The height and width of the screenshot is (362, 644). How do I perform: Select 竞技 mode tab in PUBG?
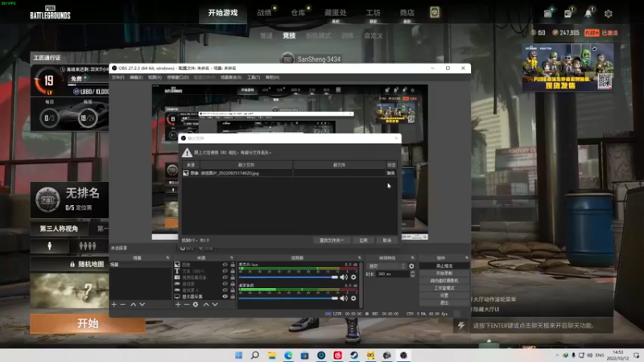pyautogui.click(x=289, y=35)
